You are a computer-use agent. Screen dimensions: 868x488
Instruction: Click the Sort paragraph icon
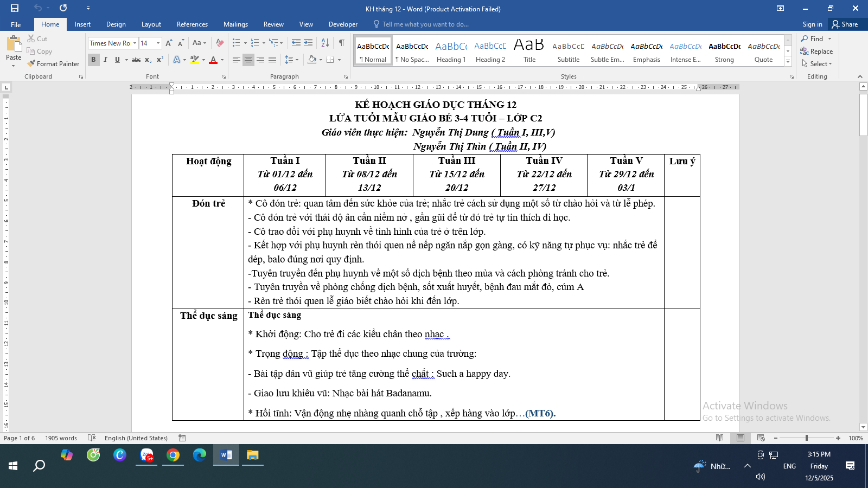click(x=325, y=43)
